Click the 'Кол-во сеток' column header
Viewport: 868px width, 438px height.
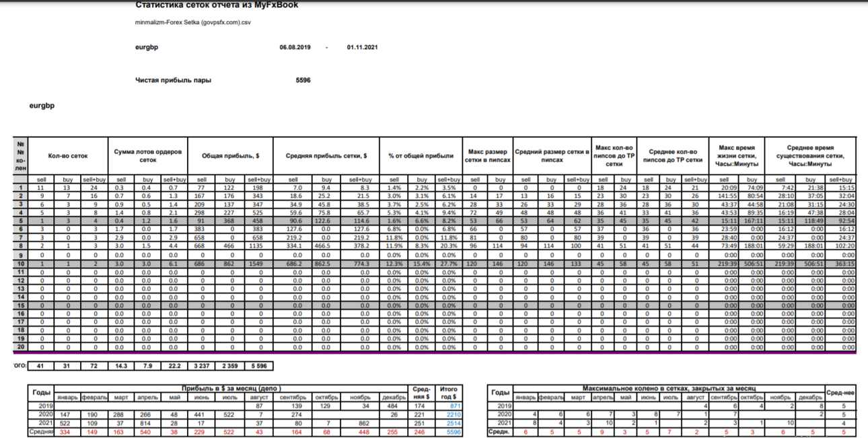point(68,155)
